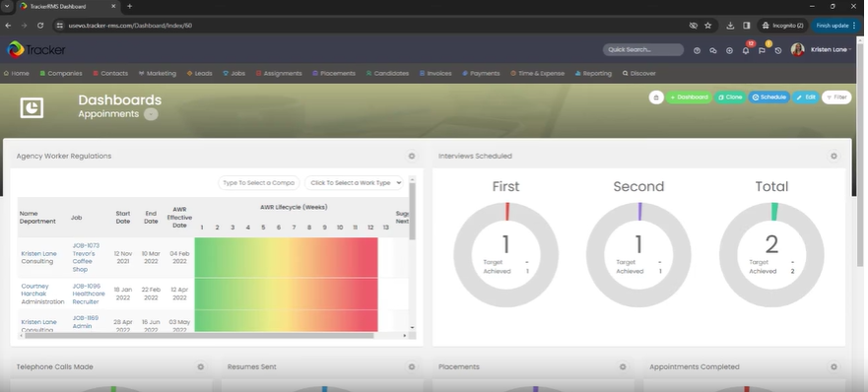This screenshot has height=392, width=868.
Task: Open Agency Worker Regulations widget settings gear
Action: 411,157
